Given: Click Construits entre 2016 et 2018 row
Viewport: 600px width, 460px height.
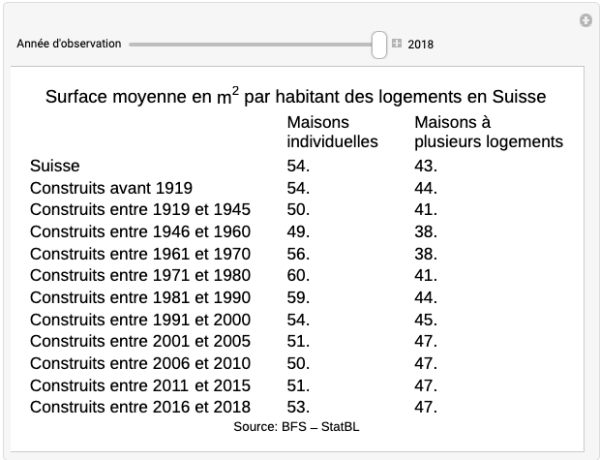Looking at the screenshot, I should 140,407.
